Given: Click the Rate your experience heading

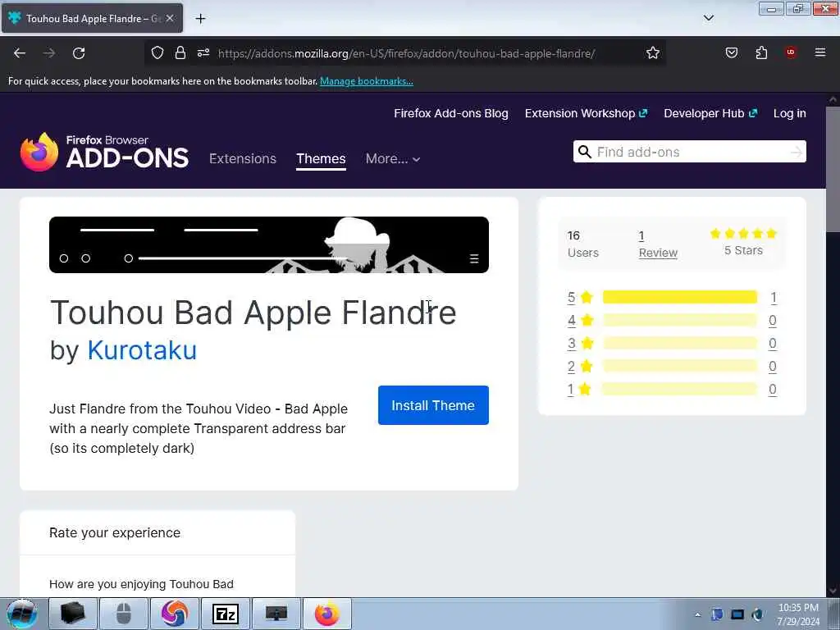Looking at the screenshot, I should click(115, 532).
